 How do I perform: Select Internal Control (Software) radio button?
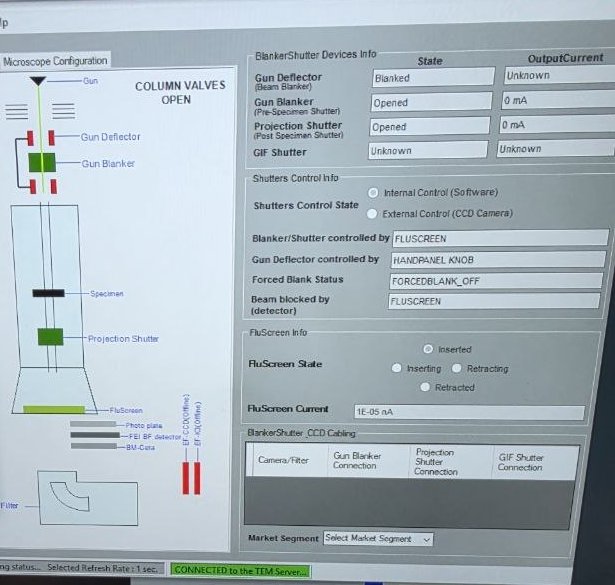click(x=373, y=193)
